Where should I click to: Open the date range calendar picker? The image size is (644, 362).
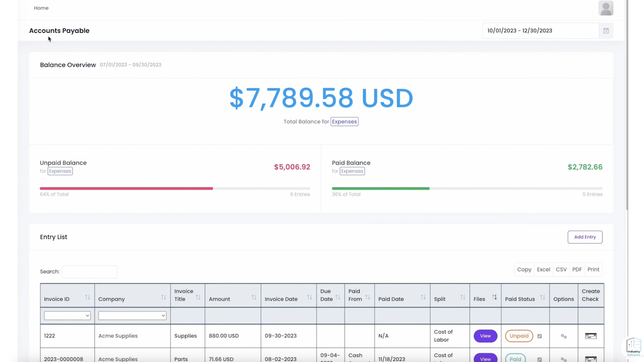(606, 31)
